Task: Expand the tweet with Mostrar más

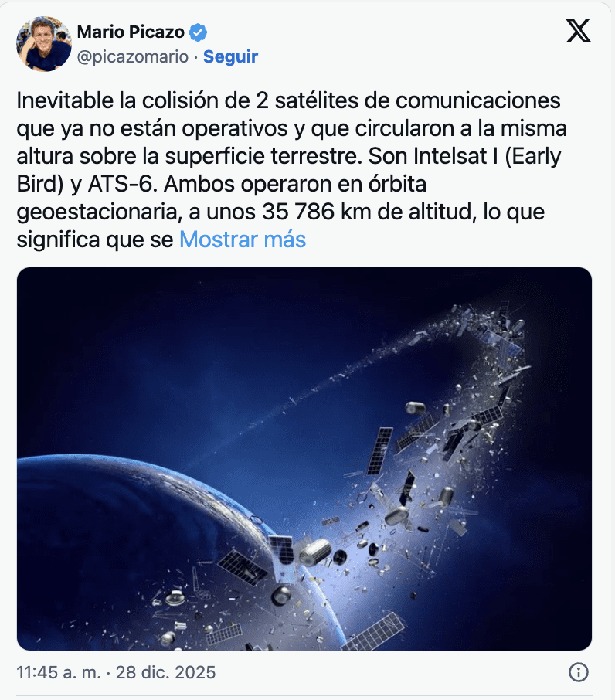Action: pyautogui.click(x=243, y=240)
